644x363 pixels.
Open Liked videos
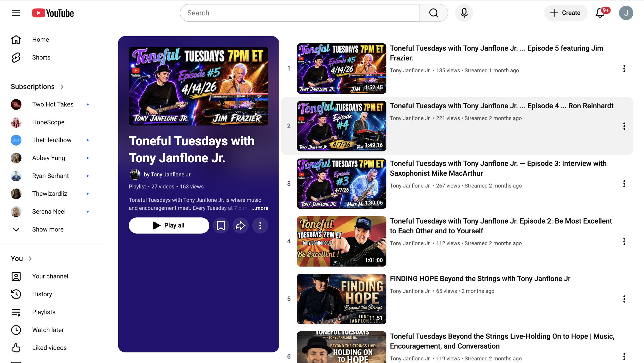click(x=54, y=348)
